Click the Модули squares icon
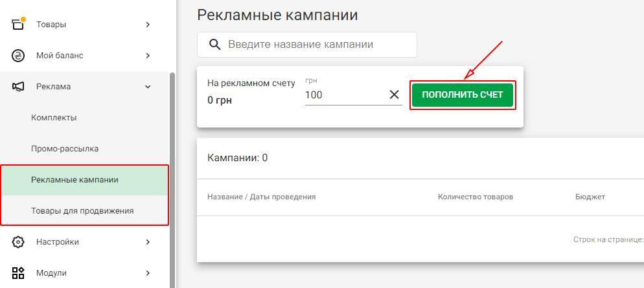The height and width of the screenshot is (288, 644). [x=18, y=273]
